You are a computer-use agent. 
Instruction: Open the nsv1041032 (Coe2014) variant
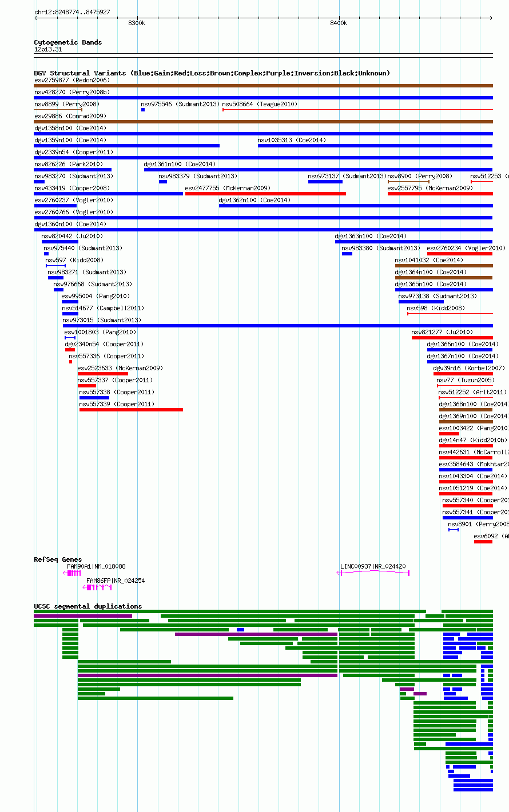(x=429, y=260)
